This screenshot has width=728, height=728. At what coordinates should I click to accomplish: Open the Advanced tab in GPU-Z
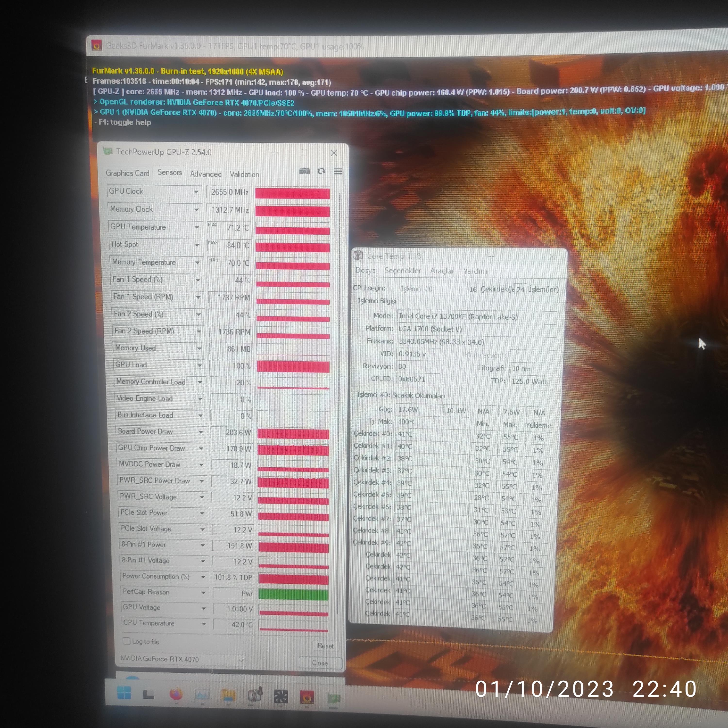206,174
